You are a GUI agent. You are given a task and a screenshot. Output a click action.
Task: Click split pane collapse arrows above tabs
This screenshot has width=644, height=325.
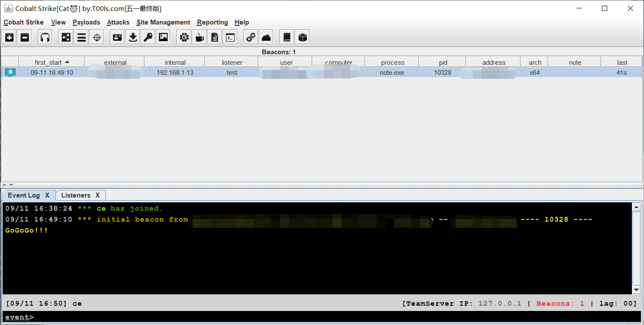point(8,185)
